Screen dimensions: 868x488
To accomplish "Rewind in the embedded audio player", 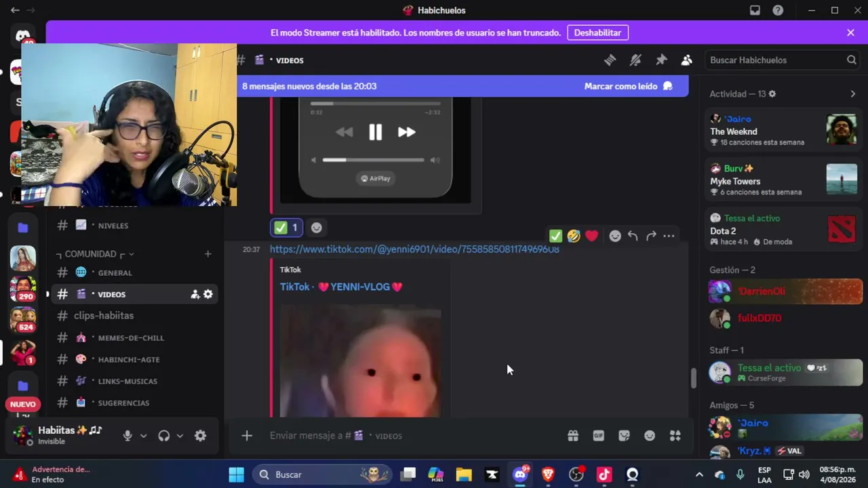I will click(344, 132).
